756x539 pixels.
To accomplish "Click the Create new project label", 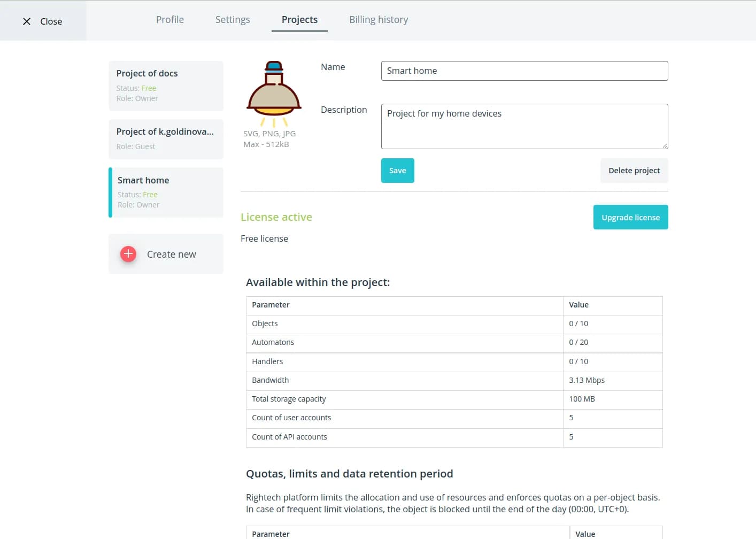I will [x=172, y=255].
